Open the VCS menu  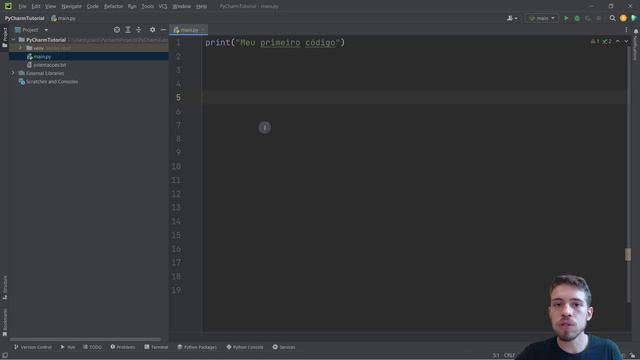coord(163,6)
